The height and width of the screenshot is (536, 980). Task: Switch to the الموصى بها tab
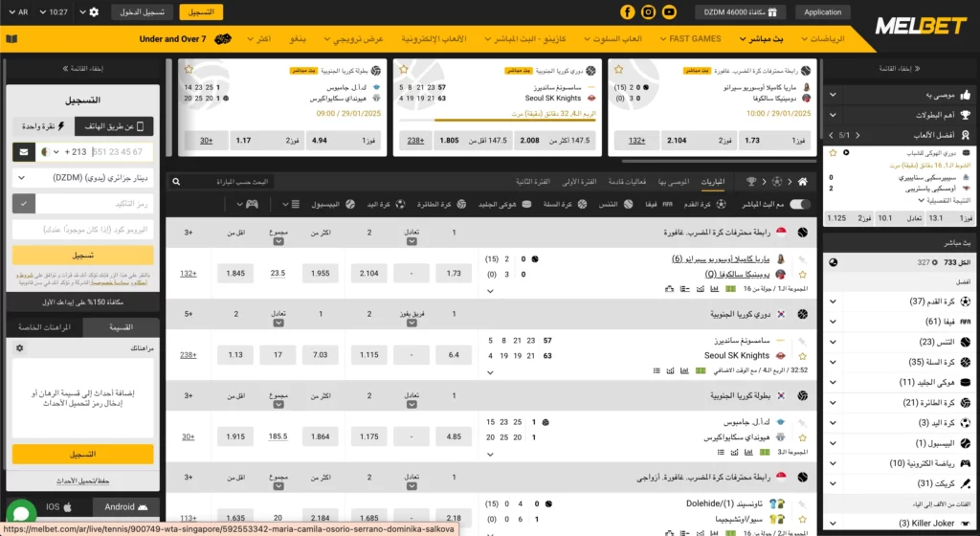[x=673, y=182]
